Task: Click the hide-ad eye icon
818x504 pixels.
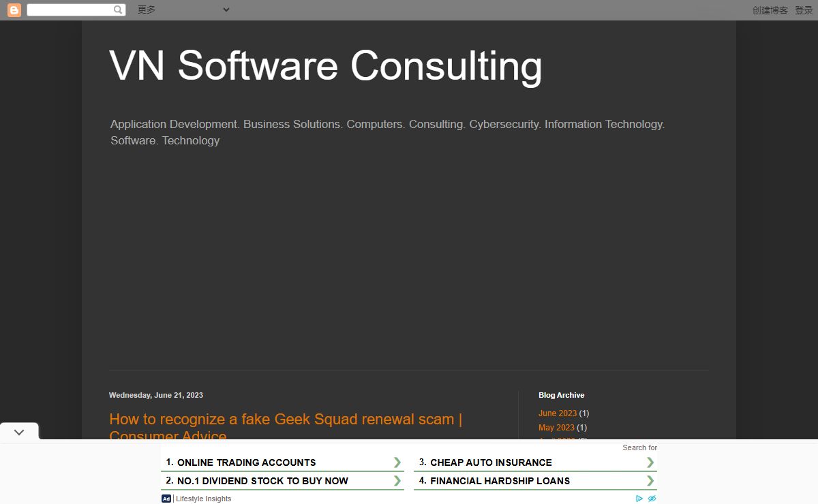Action: tap(652, 499)
